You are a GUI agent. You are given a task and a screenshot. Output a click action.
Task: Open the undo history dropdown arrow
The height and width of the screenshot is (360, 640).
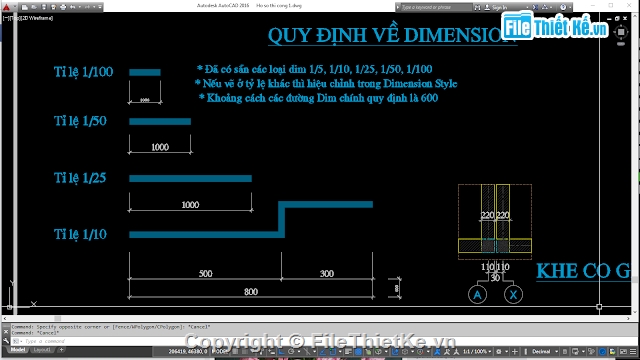click(x=80, y=7)
